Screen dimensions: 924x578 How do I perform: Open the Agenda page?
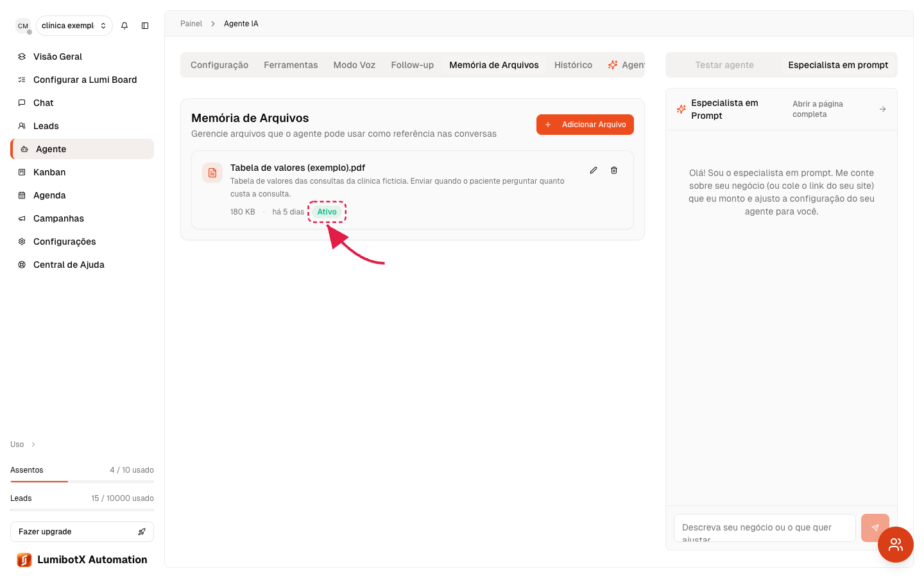click(x=82, y=195)
